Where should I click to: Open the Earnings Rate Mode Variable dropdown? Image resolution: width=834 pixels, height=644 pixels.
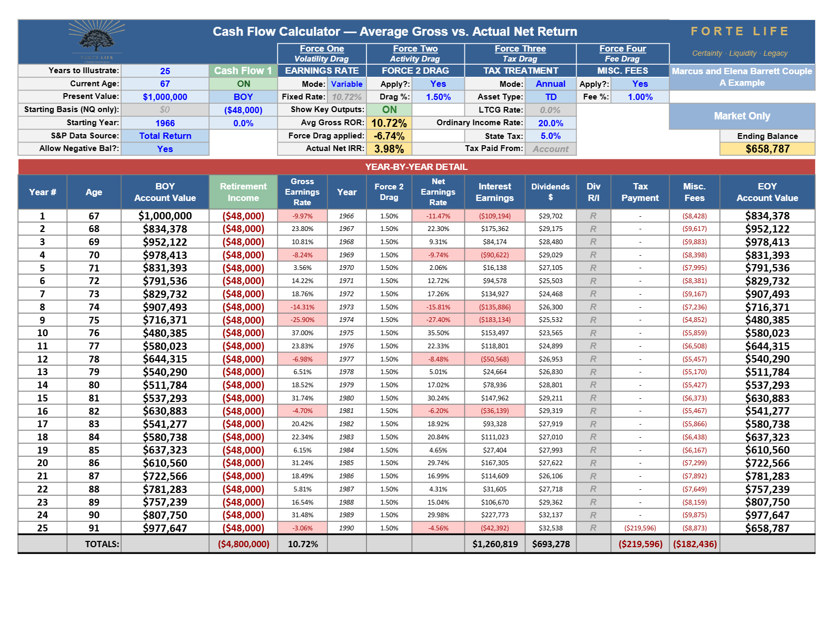(x=346, y=84)
